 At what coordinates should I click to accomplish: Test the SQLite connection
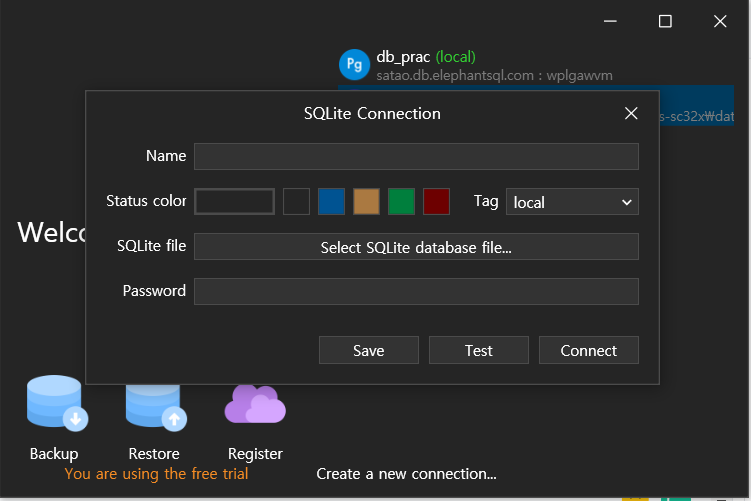pyautogui.click(x=479, y=350)
